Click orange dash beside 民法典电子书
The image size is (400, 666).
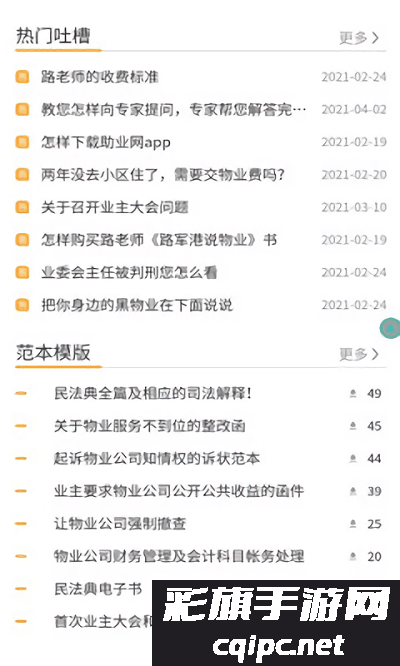[x=21, y=589]
